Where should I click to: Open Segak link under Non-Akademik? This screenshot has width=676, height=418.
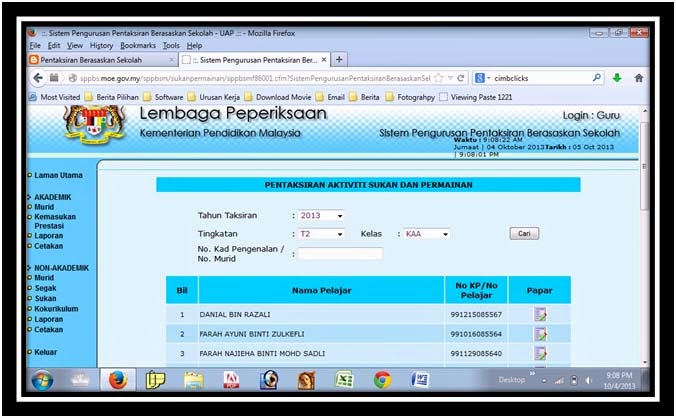click(x=45, y=288)
